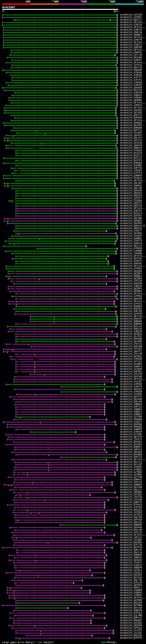Select the UniRef100_C6TKT7 label
The width and height of the screenshot is (146, 644).
click(x=131, y=198)
